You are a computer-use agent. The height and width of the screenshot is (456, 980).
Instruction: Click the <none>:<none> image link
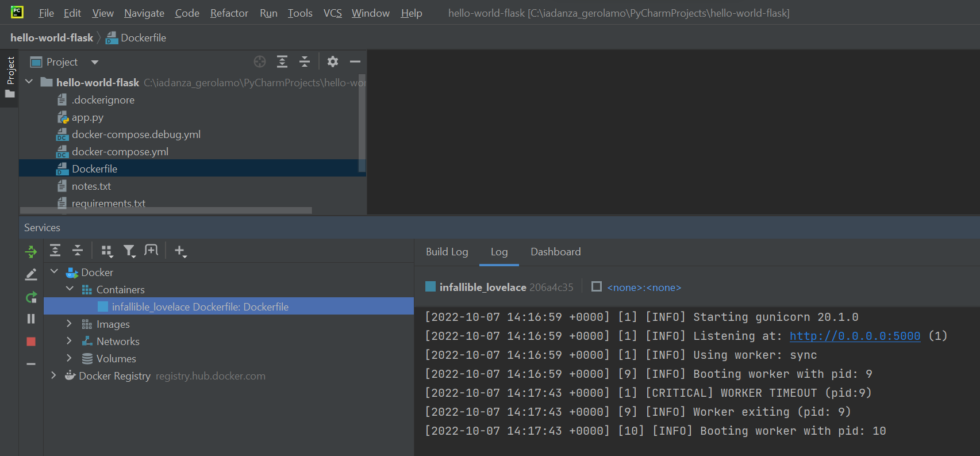(644, 288)
